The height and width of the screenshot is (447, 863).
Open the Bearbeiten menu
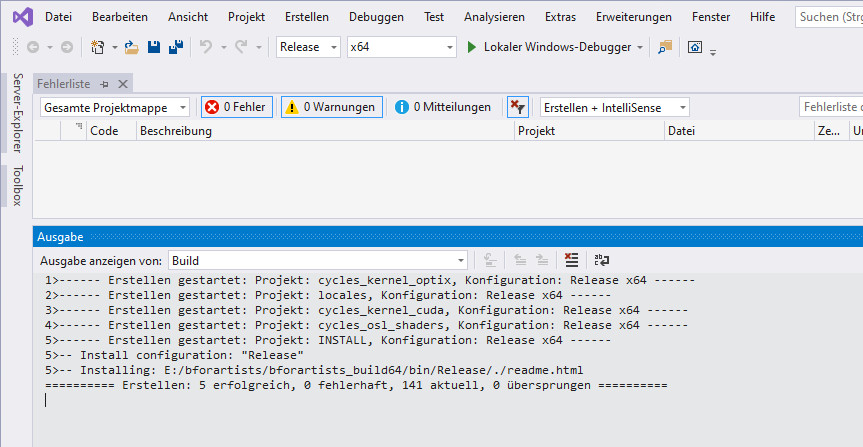120,17
